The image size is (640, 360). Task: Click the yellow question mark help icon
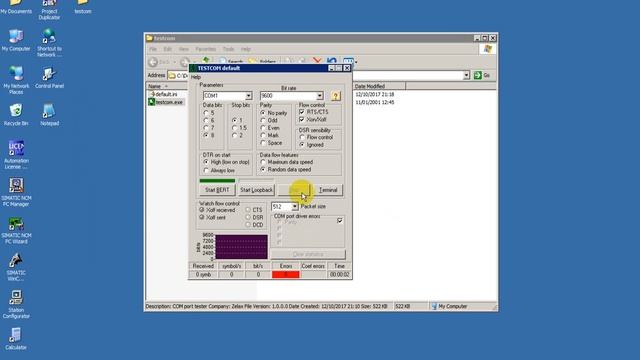click(x=336, y=96)
